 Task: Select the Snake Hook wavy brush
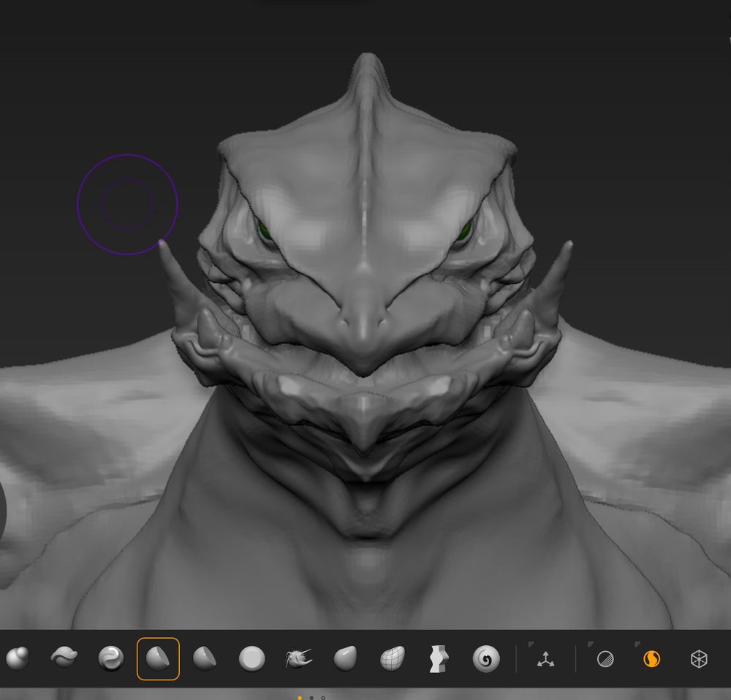[64, 658]
